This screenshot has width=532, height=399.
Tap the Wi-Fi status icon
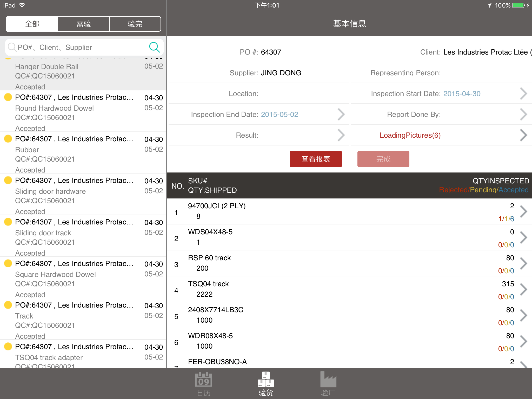pos(22,5)
